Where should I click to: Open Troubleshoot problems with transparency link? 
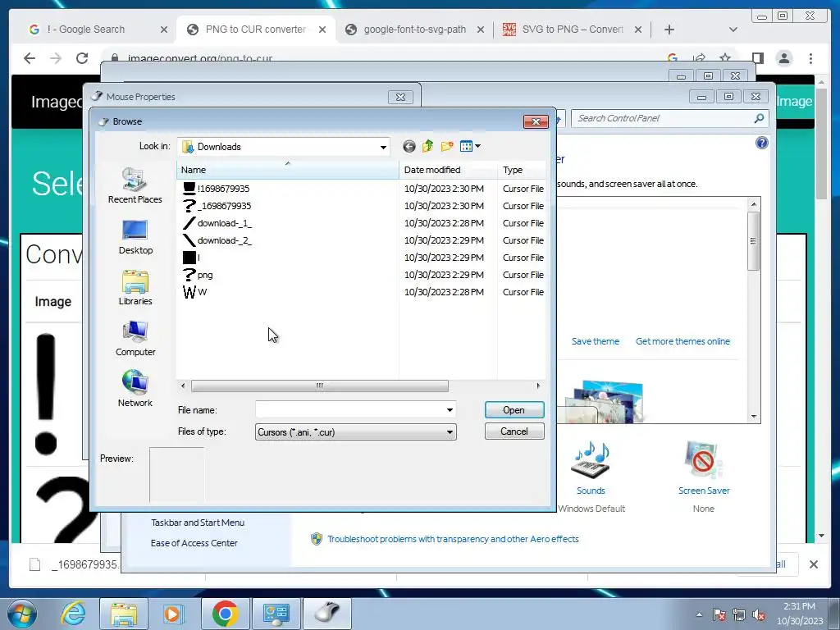tap(453, 539)
